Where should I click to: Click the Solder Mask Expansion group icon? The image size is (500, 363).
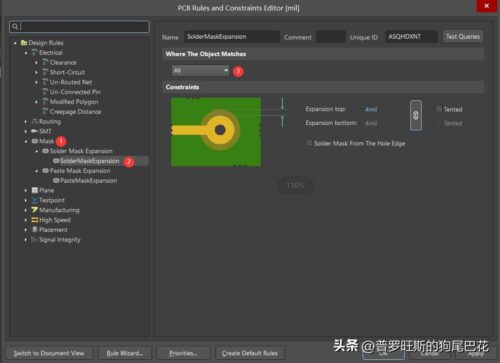(x=45, y=151)
